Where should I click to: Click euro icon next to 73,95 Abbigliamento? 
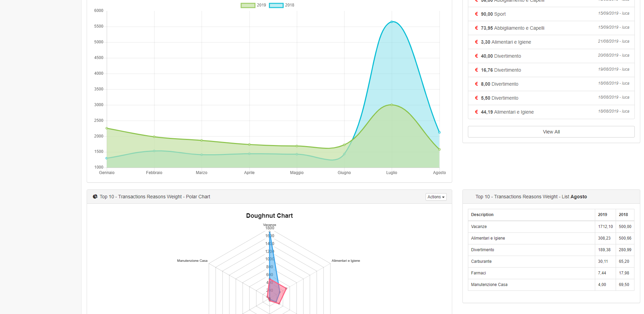[476, 28]
